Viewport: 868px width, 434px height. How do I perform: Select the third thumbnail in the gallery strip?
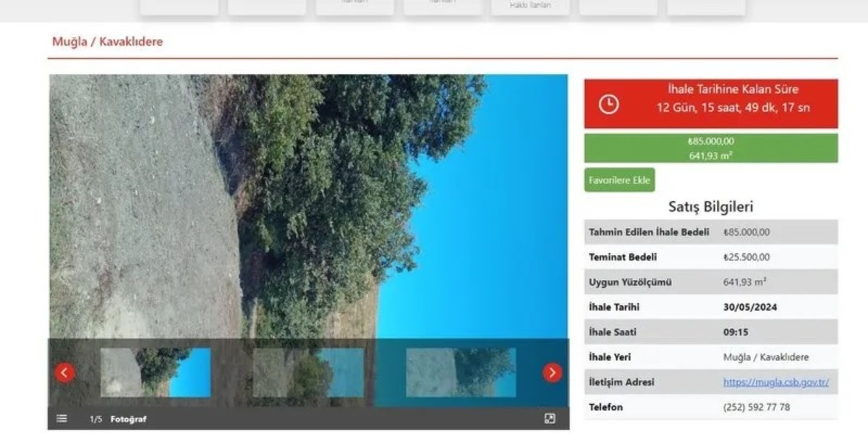pos(461,373)
